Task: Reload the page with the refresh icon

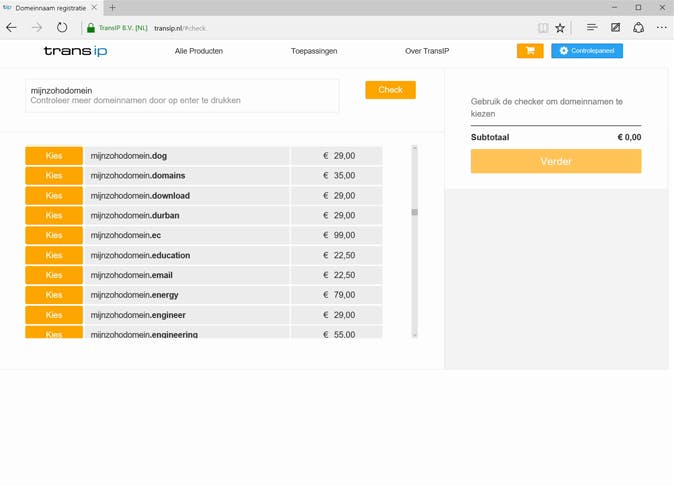Action: coord(62,28)
